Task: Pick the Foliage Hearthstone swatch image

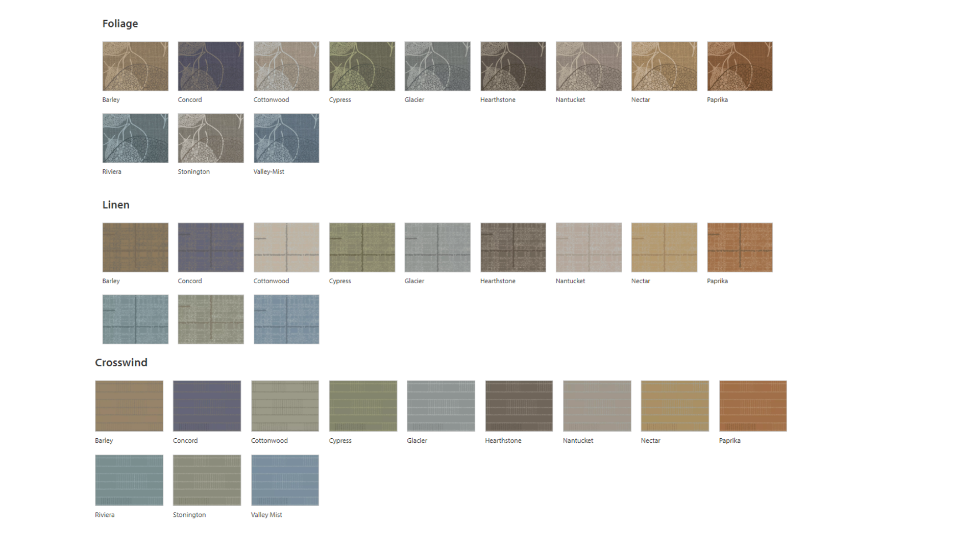Action: point(513,66)
